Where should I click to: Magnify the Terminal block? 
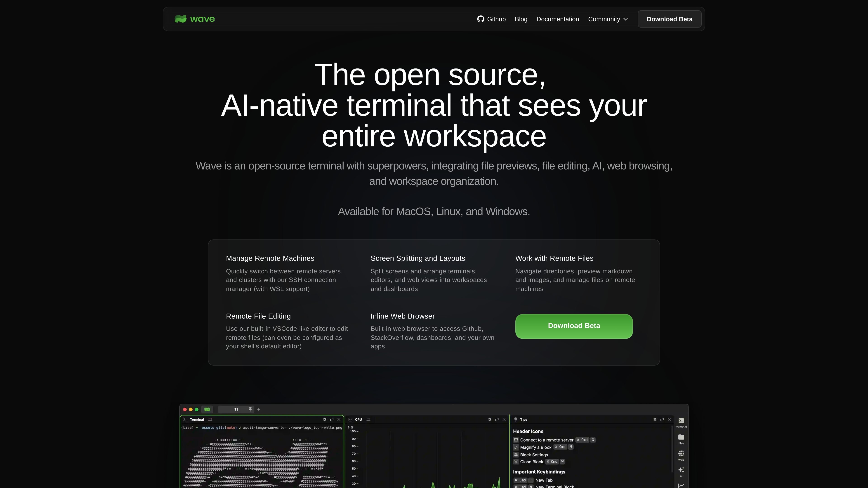[x=332, y=419]
